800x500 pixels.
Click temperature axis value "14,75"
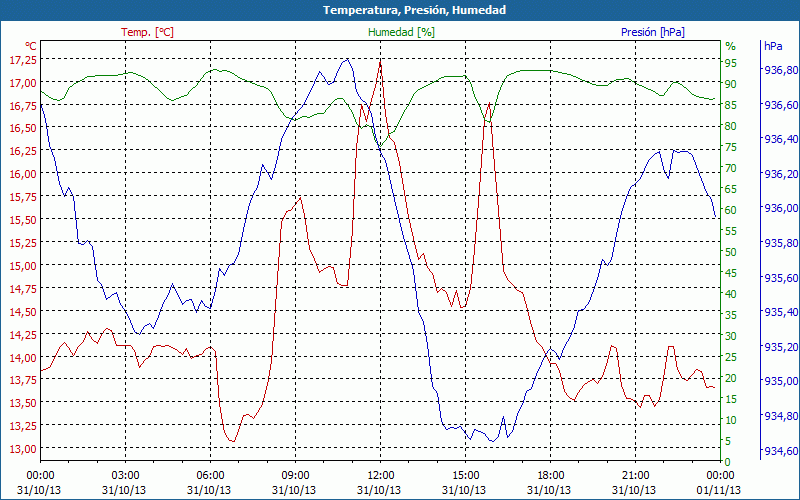[x=23, y=289]
